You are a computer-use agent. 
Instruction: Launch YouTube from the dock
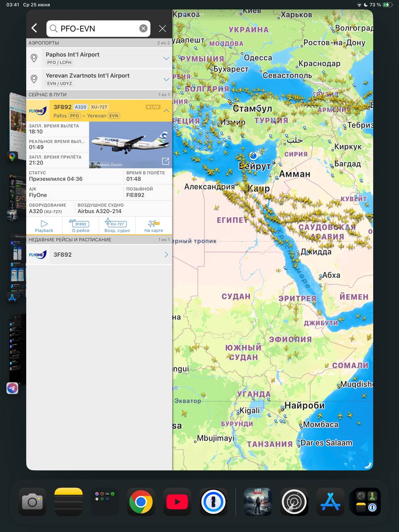[x=177, y=502]
